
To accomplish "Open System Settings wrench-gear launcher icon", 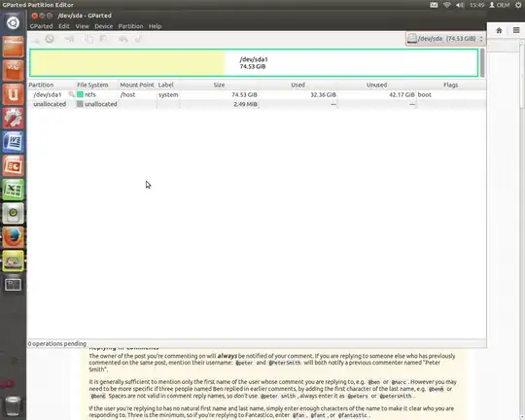I will point(13,119).
